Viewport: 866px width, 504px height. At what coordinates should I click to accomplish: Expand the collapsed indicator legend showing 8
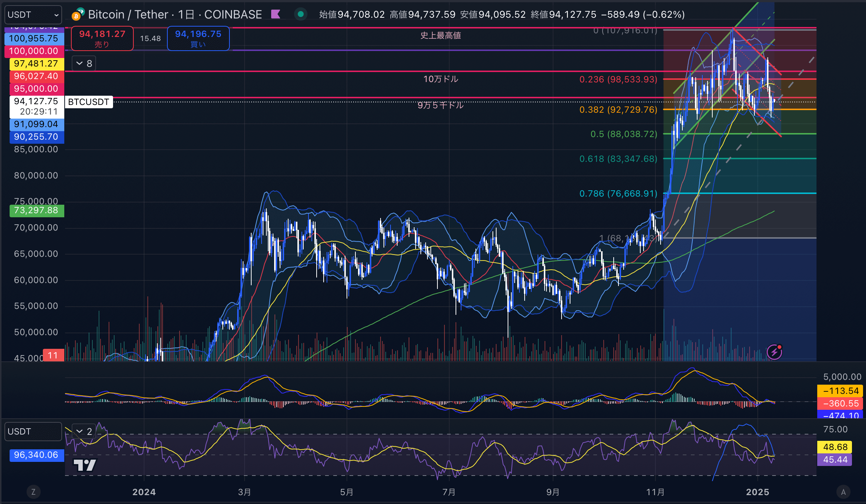(84, 64)
